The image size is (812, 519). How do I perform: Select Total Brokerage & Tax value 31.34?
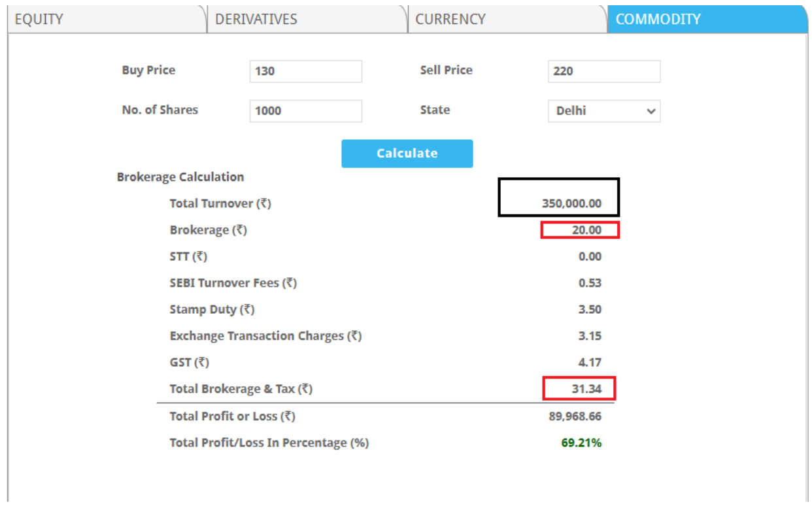(586, 389)
